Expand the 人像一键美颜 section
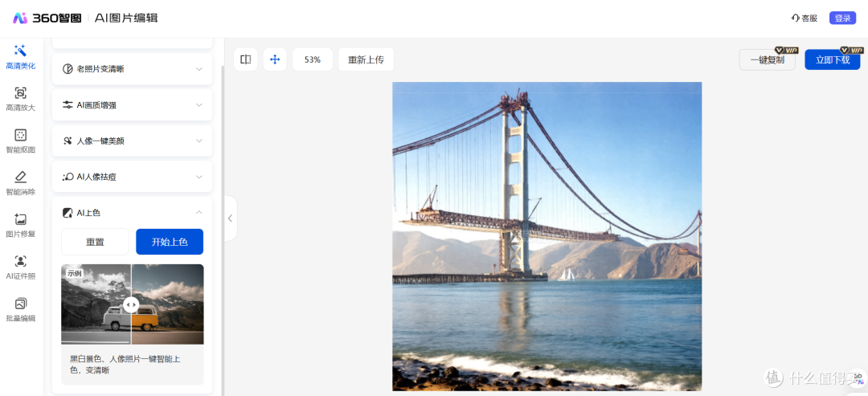 click(x=199, y=141)
